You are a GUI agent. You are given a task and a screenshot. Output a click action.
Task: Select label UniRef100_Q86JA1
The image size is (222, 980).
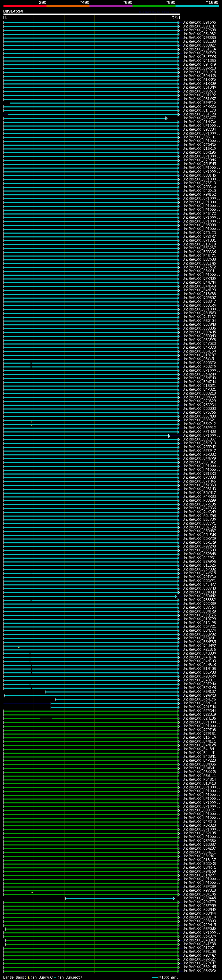199,137
